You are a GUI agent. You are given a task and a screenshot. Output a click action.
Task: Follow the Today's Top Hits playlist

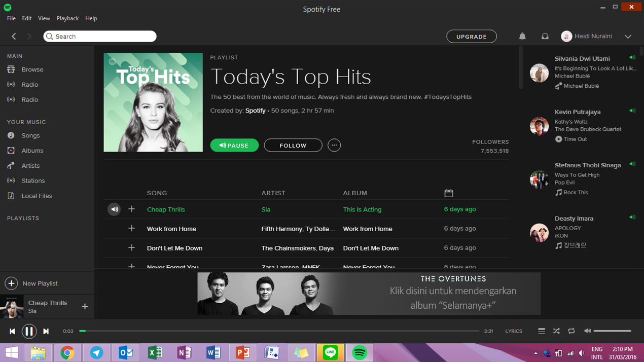click(293, 146)
